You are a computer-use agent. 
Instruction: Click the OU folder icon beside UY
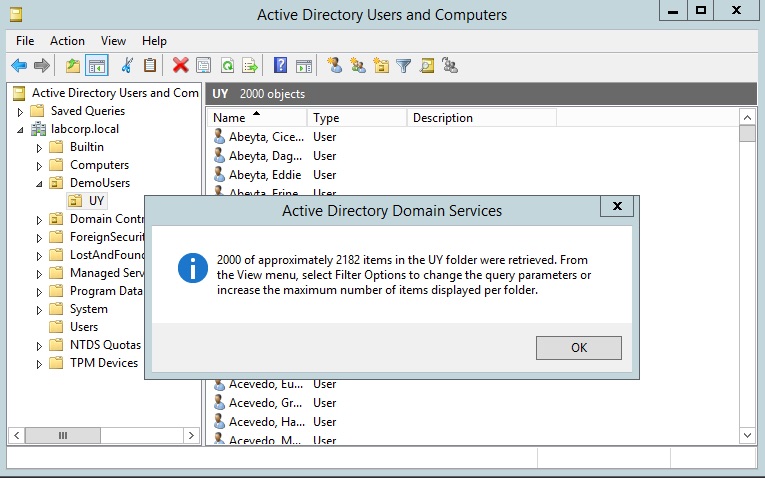(75, 200)
